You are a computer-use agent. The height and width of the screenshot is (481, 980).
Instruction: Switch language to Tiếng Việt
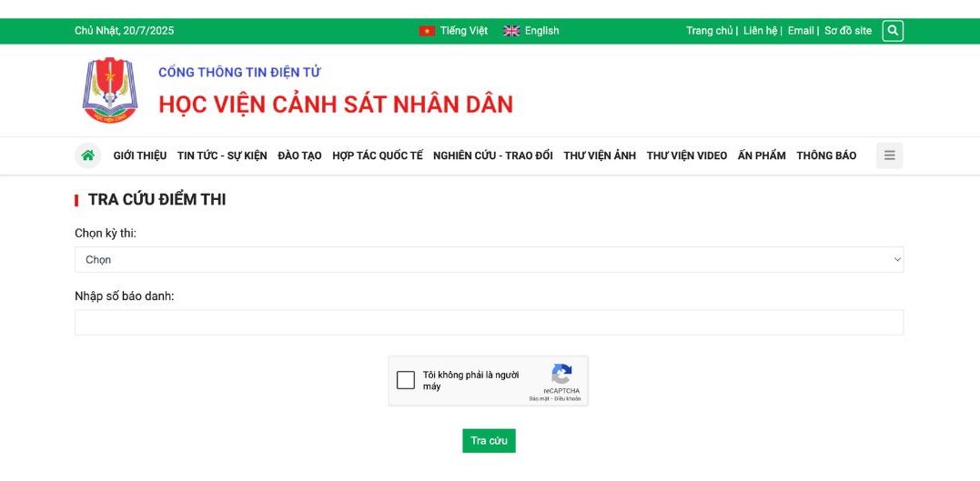[x=464, y=31]
